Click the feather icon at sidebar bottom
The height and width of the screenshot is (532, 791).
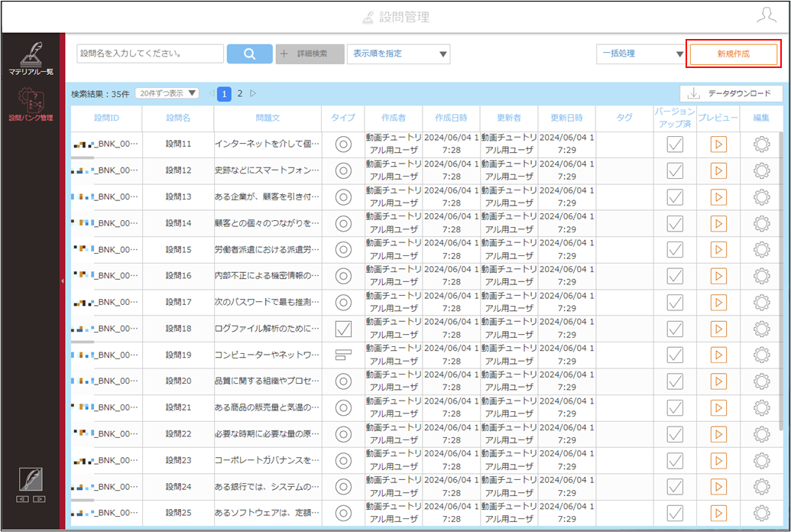pyautogui.click(x=31, y=479)
